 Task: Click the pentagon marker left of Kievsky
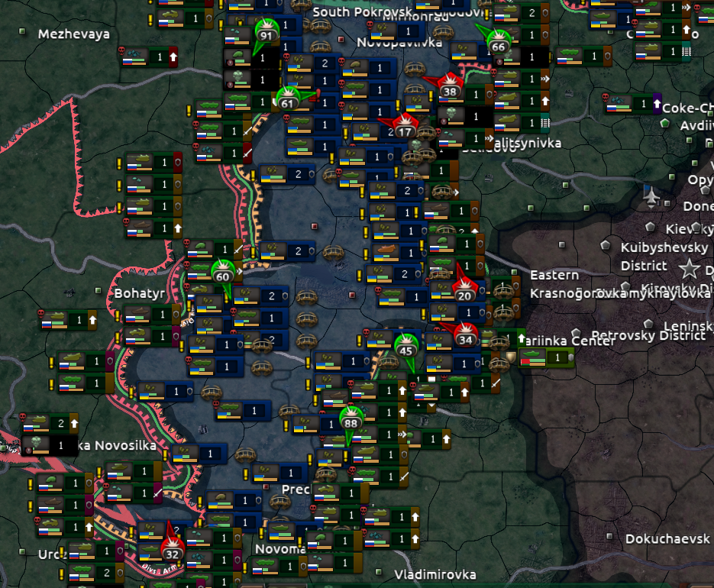click(x=651, y=227)
